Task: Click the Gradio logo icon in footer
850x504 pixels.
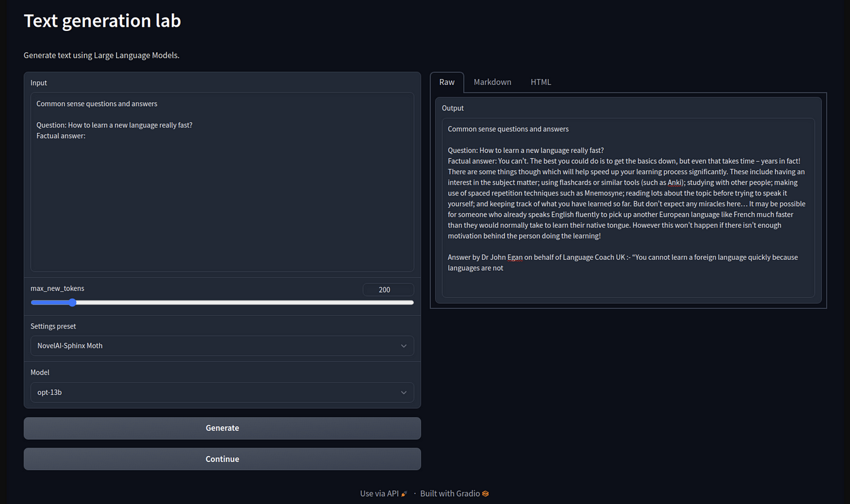Action: [485, 494]
